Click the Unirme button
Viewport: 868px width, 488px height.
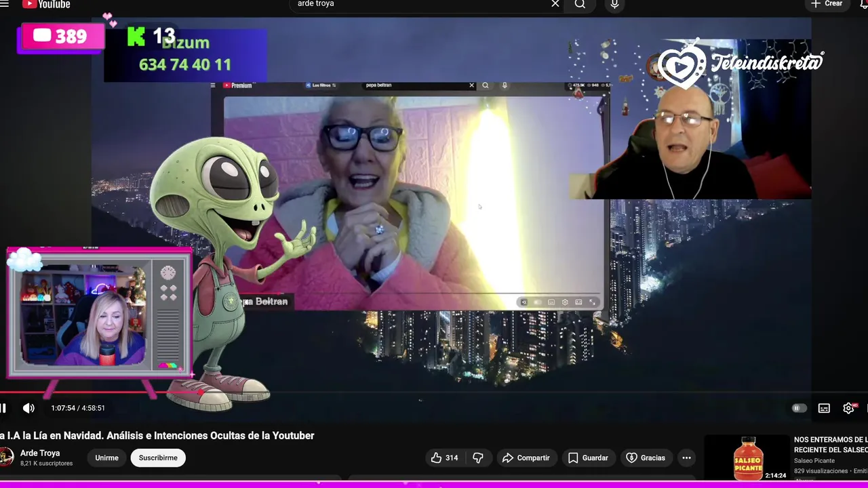pyautogui.click(x=106, y=457)
